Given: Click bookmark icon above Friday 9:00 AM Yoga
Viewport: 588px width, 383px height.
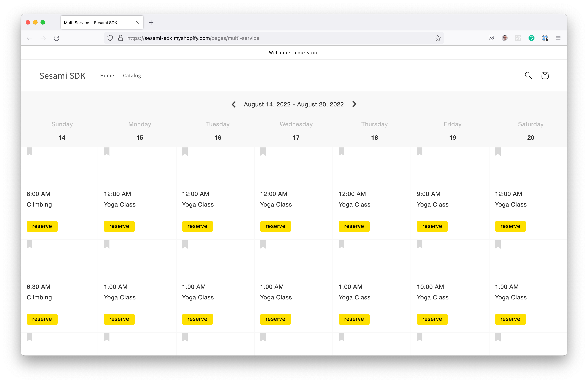Looking at the screenshot, I should [x=419, y=151].
